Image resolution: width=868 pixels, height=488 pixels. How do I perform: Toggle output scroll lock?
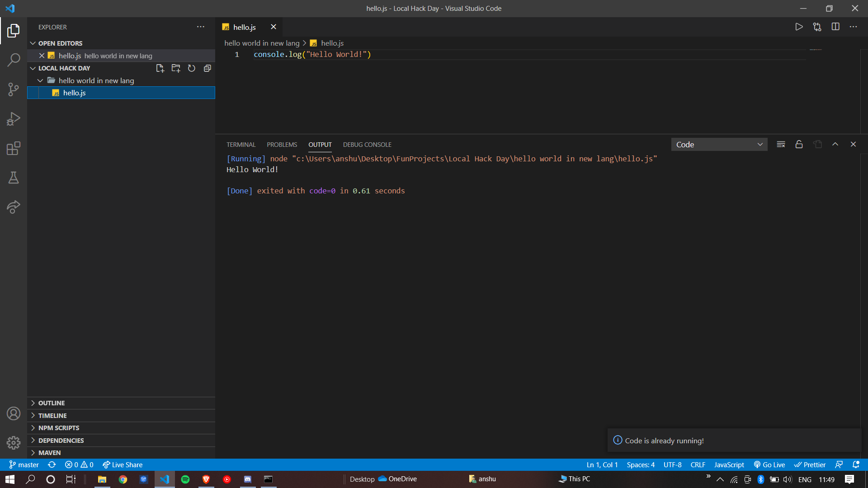click(799, 145)
